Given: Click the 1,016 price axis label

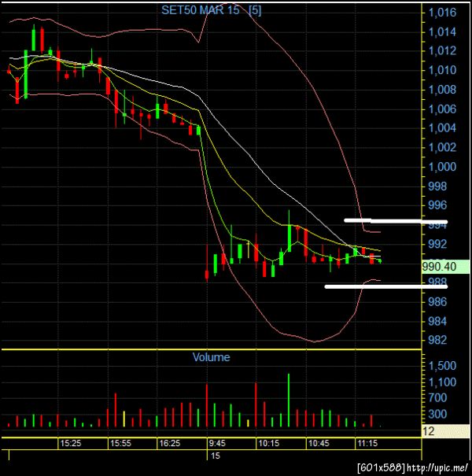Looking at the screenshot, I should tap(442, 13).
